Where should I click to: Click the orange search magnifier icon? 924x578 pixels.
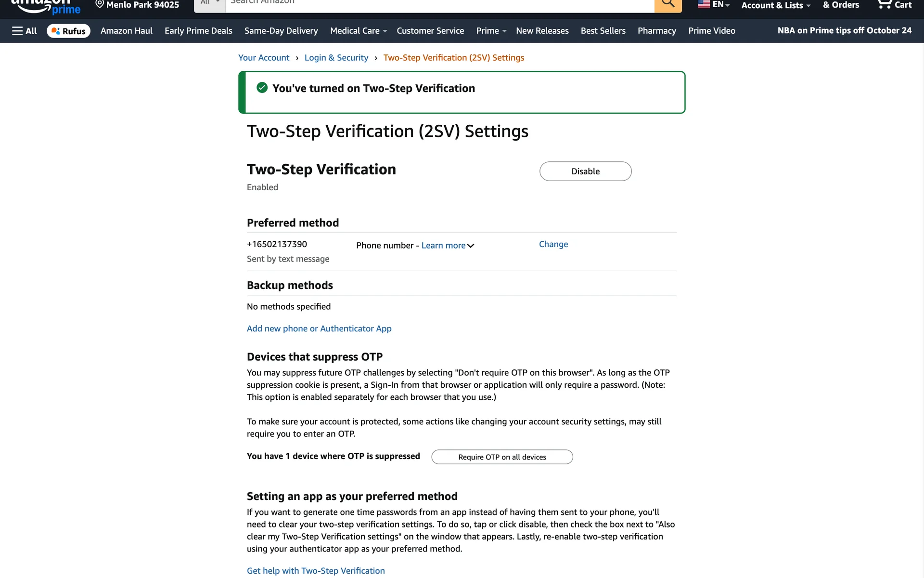[667, 4]
